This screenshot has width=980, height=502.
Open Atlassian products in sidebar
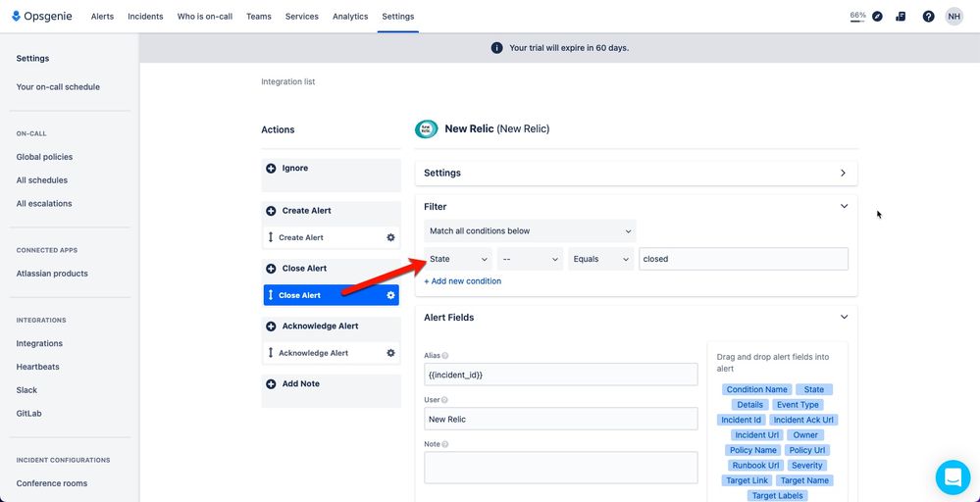coord(52,274)
